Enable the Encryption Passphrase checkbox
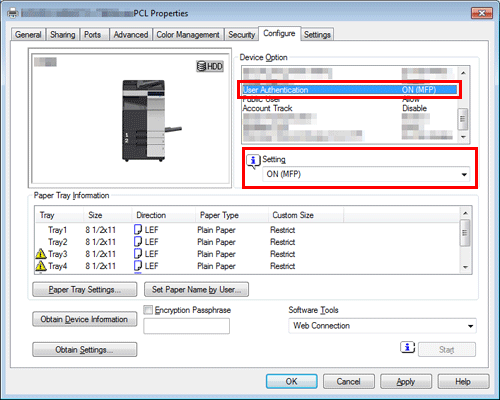500x400 pixels. coord(148,310)
